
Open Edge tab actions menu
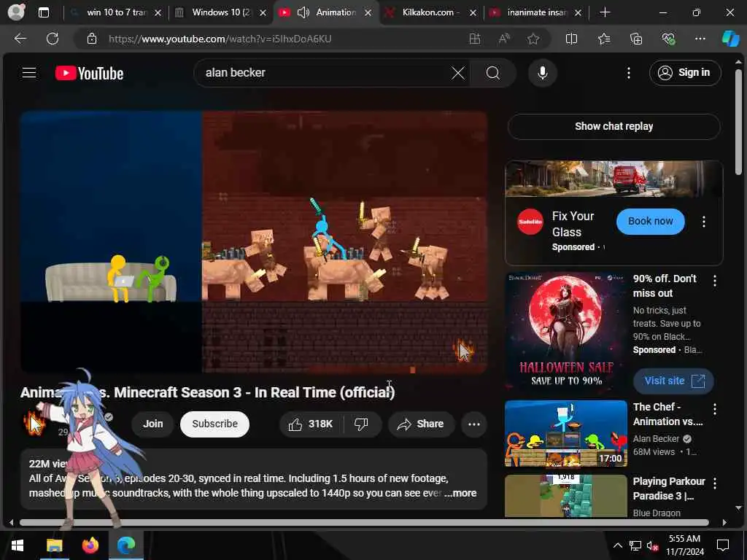43,12
